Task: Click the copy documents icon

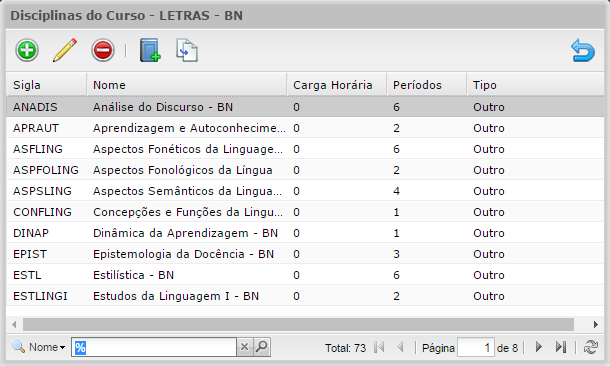Action: 187,50
